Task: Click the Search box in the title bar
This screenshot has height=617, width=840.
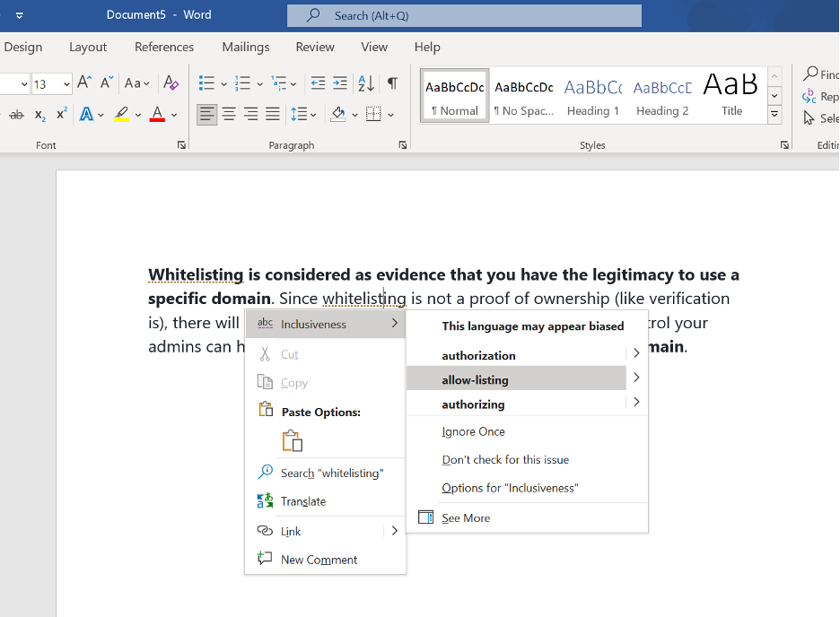Action: (462, 15)
